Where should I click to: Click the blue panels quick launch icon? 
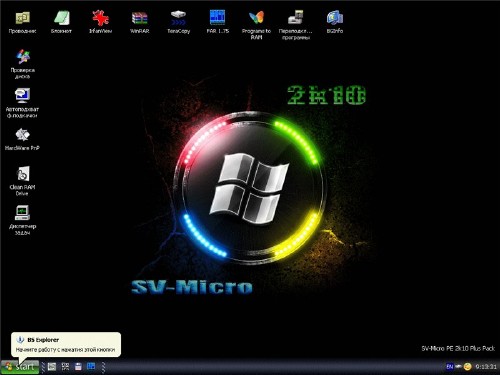pyautogui.click(x=91, y=367)
